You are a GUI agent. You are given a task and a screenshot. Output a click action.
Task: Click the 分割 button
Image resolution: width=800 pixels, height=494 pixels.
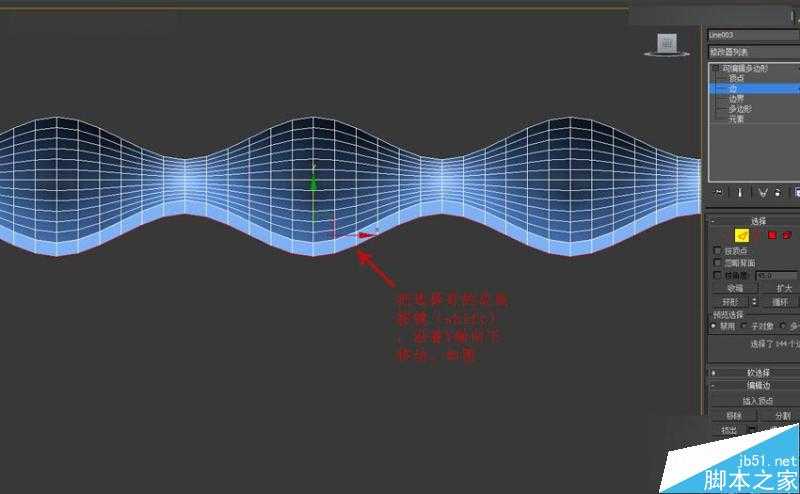pos(782,416)
